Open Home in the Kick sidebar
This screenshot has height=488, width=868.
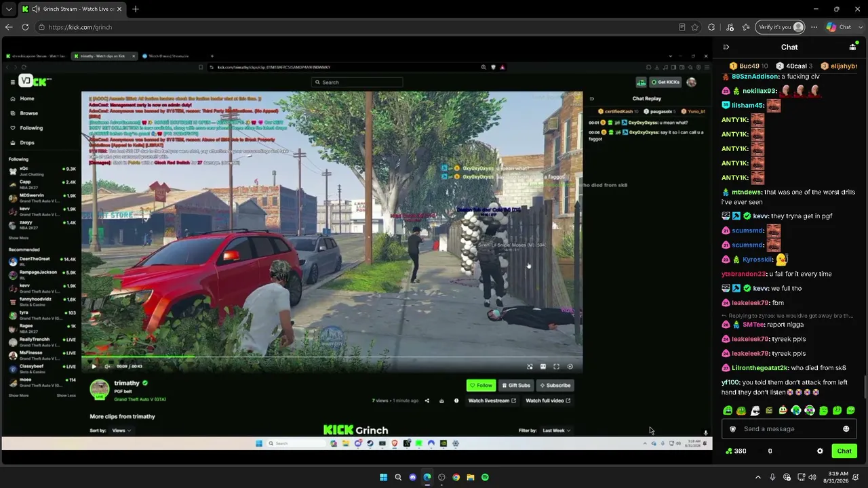(x=27, y=99)
